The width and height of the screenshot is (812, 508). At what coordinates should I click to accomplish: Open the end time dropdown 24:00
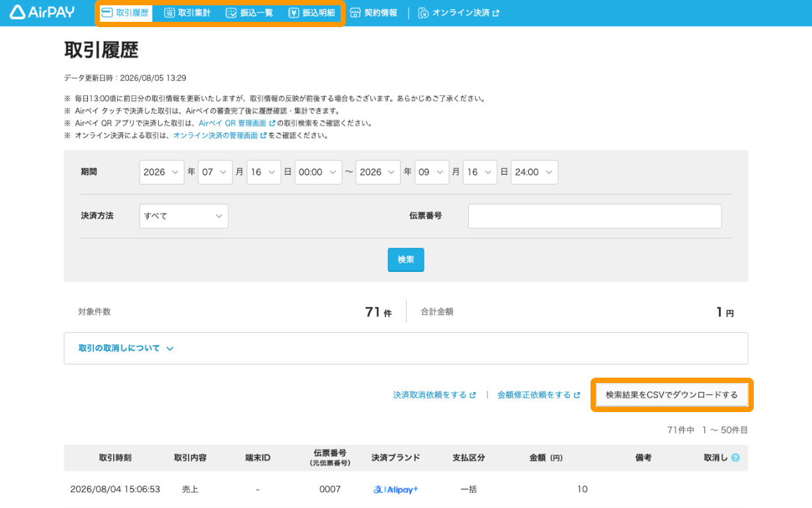[534, 172]
